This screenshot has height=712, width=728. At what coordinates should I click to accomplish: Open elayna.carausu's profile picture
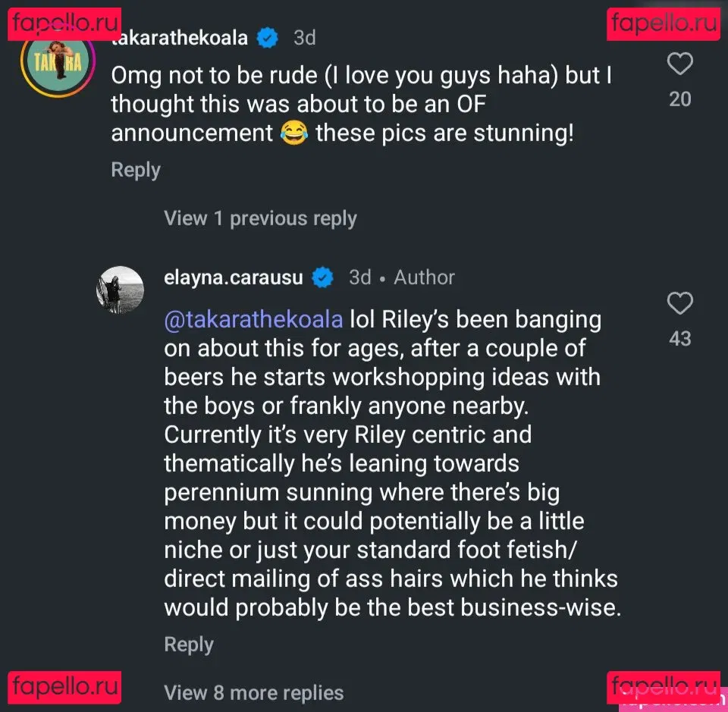[x=120, y=290]
